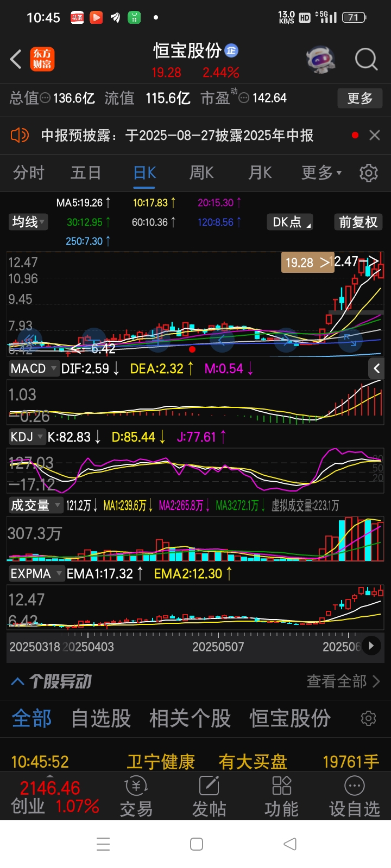The image size is (391, 868).
Task: Tap the MA5:19.26 value
Action: (x=83, y=203)
